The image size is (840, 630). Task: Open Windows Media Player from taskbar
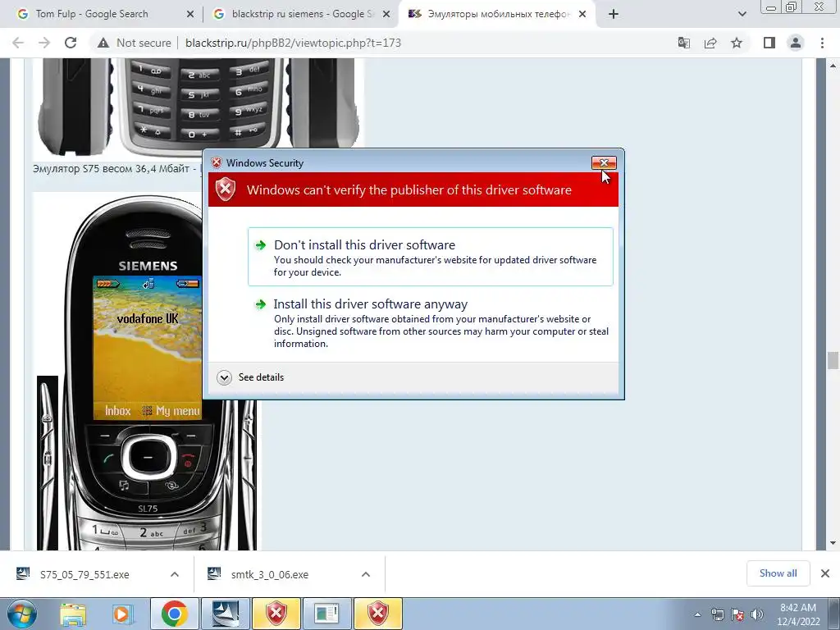(123, 614)
